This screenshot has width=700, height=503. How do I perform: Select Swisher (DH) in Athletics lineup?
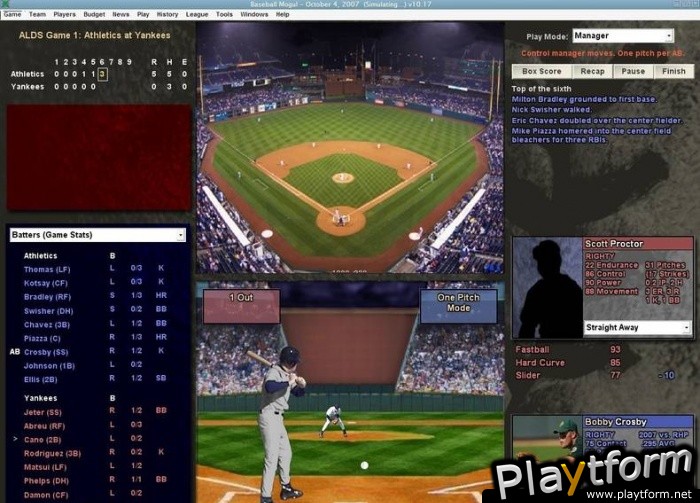tap(48, 311)
